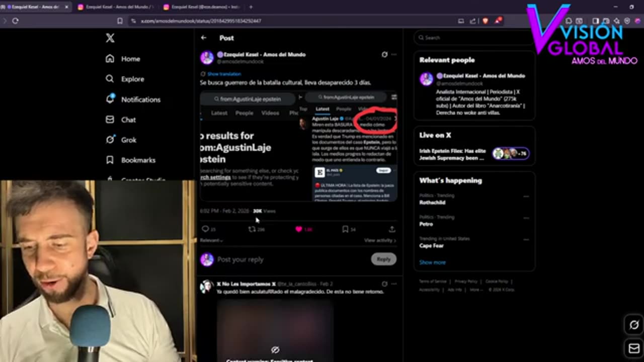Click the listener avatars on Live on X

(511, 153)
